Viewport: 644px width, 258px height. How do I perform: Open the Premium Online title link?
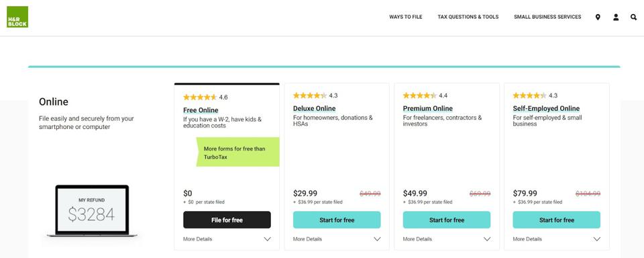(x=427, y=109)
